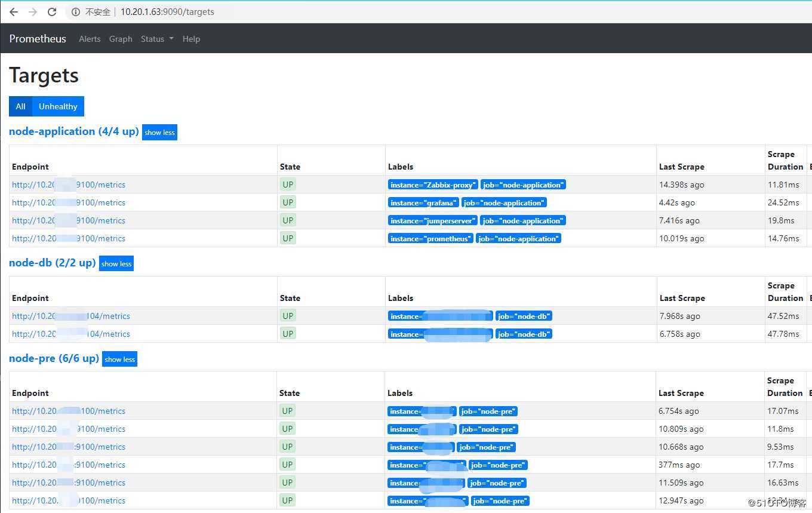Image resolution: width=812 pixels, height=513 pixels.
Task: Open the node-pre endpoint scraped 377ms ago
Action: (69, 465)
